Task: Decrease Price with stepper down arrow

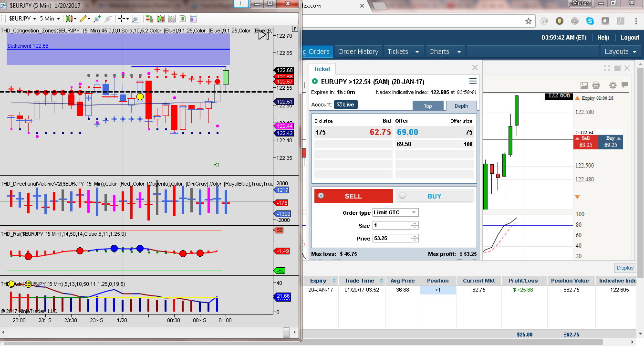Action: pos(415,241)
